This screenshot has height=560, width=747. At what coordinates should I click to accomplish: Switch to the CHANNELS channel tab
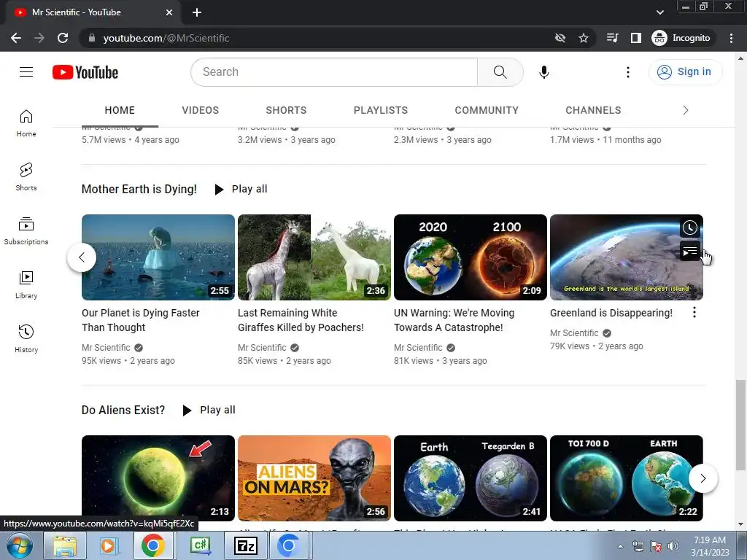pos(593,111)
